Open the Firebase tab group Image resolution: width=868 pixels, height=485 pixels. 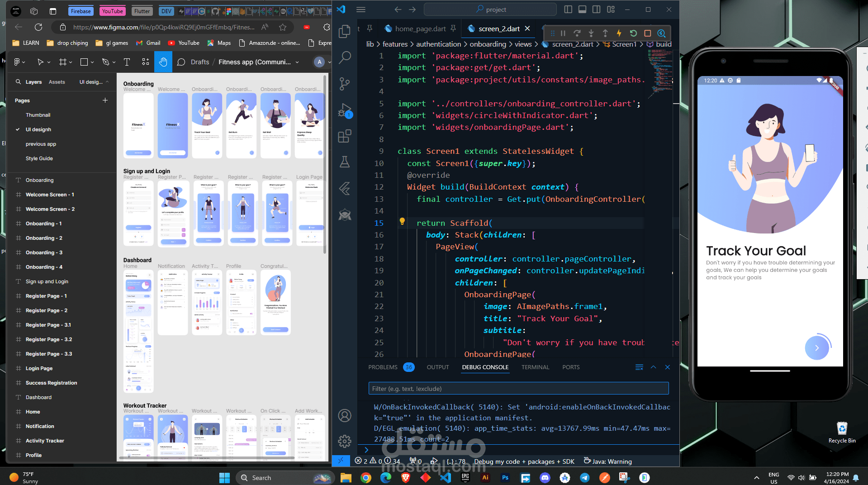pyautogui.click(x=81, y=11)
